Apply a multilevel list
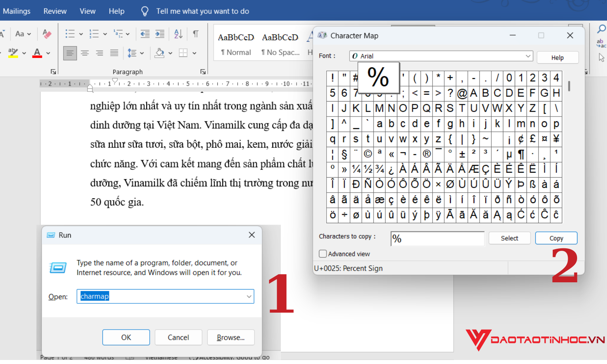607x364 pixels. [118, 34]
